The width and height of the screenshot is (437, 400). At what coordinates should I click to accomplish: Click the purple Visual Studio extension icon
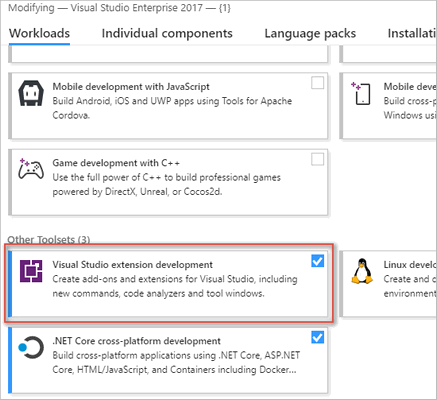click(x=31, y=271)
